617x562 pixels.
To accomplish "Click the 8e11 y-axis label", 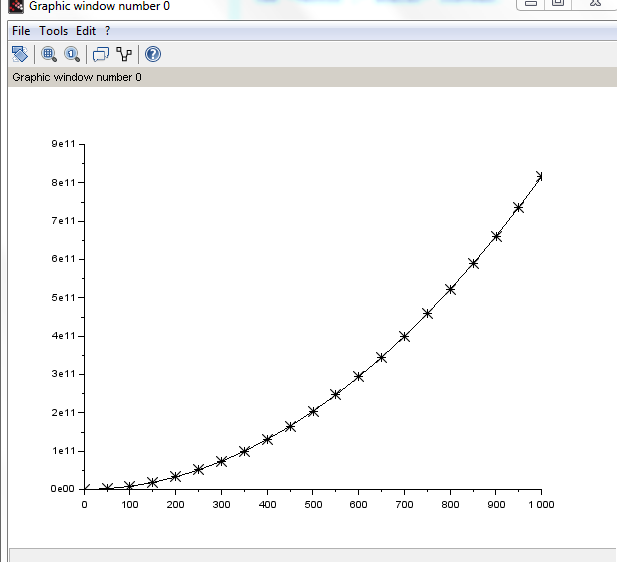I will [x=63, y=183].
